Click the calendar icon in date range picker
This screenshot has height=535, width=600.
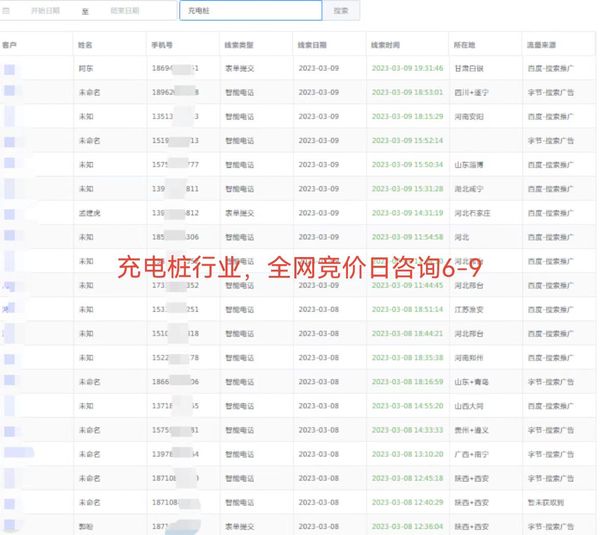tap(6, 11)
